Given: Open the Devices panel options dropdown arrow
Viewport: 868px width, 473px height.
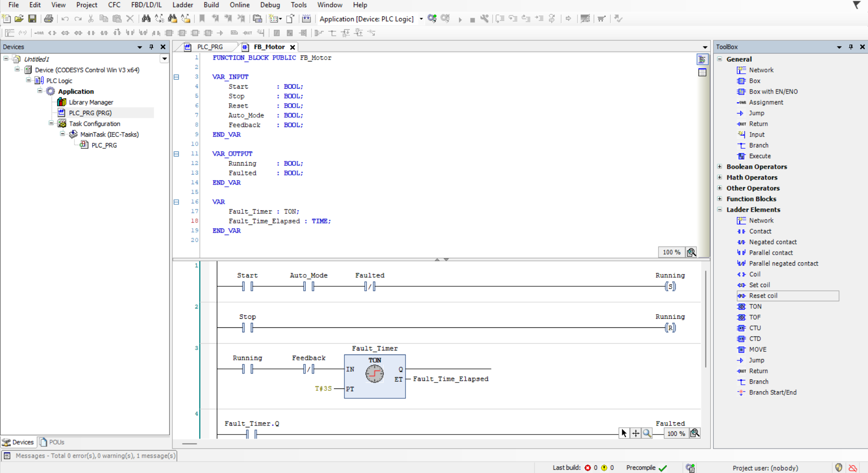Looking at the screenshot, I should pyautogui.click(x=139, y=47).
